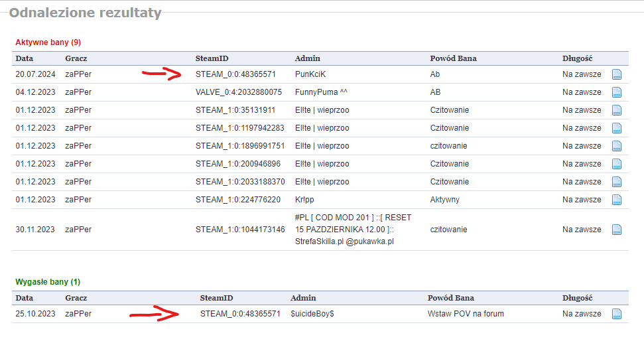The image size is (644, 349).
Task: Click the Aktywne bany (9) heading
Action: 48,42
